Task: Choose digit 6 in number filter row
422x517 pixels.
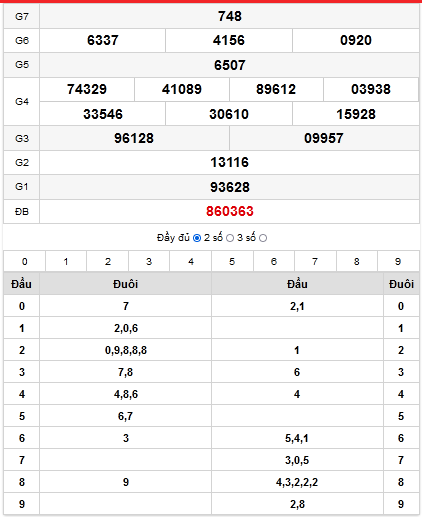Action: coord(274,262)
